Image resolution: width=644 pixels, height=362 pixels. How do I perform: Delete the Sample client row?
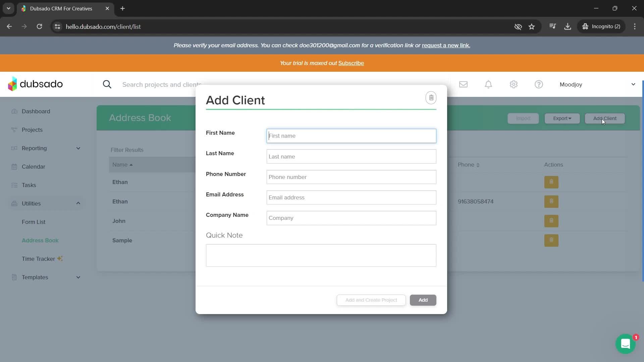click(x=551, y=240)
